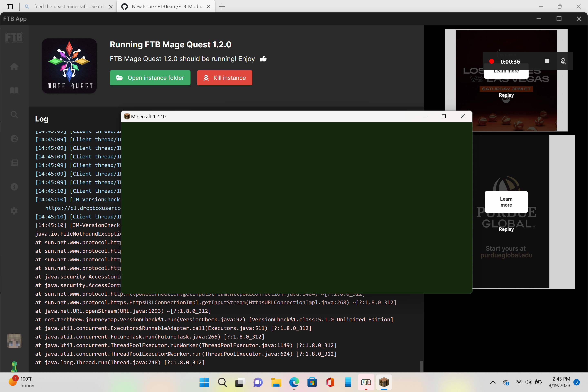Open the modpack library from the sidebar
The height and width of the screenshot is (392, 588).
pyautogui.click(x=14, y=90)
